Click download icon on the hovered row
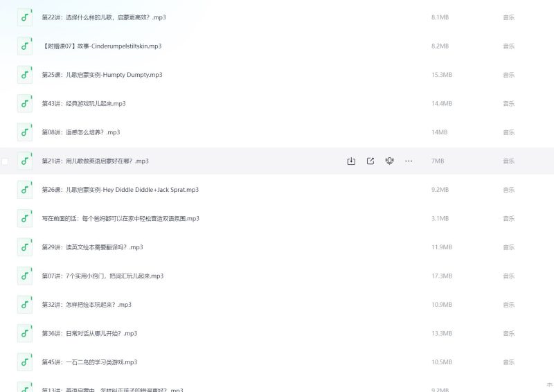 point(351,161)
